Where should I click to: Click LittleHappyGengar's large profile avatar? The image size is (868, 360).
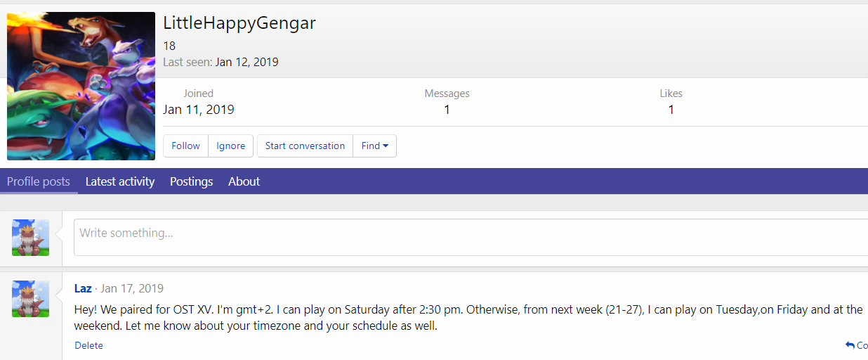pyautogui.click(x=81, y=86)
